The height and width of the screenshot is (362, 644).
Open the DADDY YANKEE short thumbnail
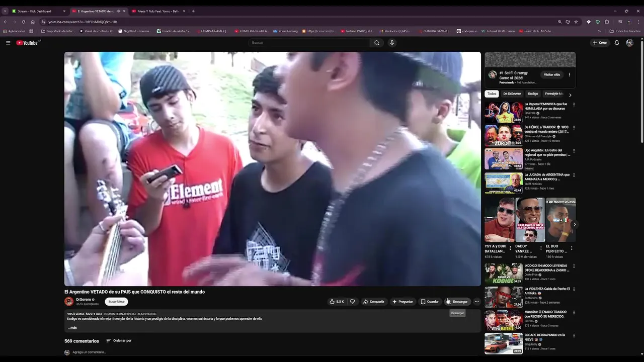[530, 220]
